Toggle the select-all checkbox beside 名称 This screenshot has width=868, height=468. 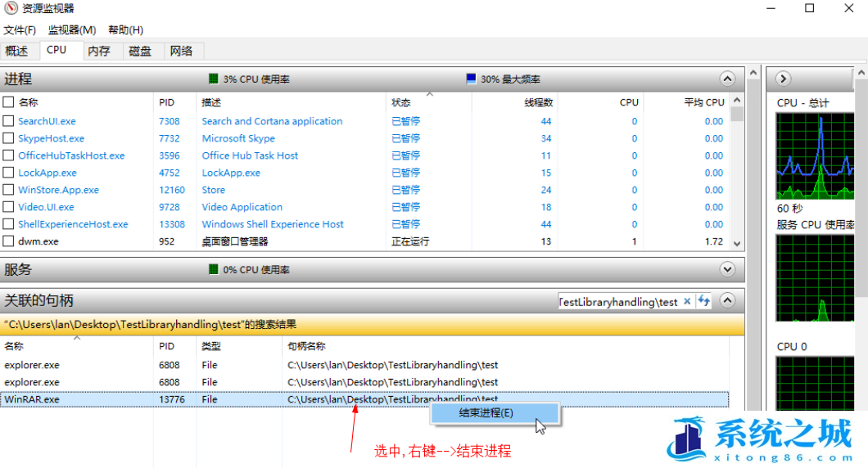click(8, 102)
